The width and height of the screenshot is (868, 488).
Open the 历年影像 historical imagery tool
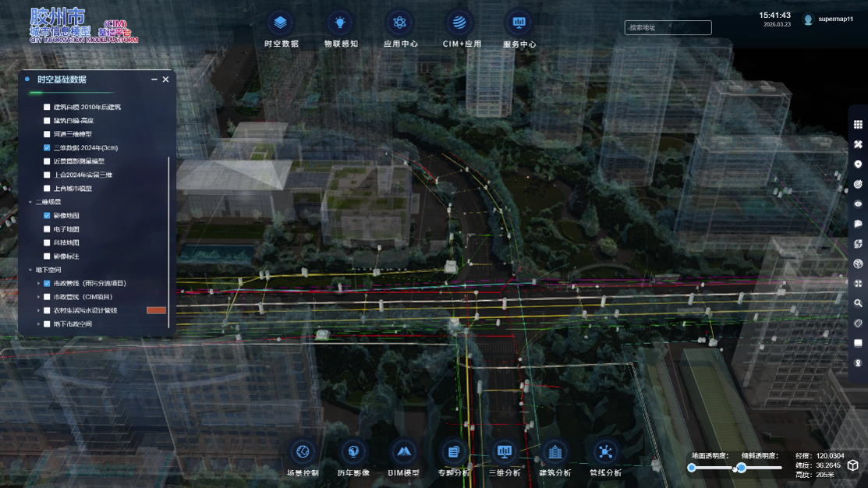[353, 452]
